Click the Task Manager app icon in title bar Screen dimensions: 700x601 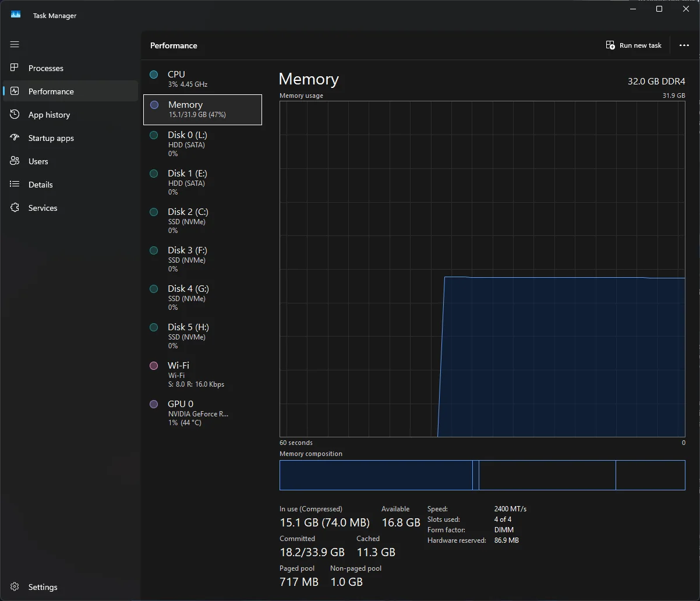point(16,15)
